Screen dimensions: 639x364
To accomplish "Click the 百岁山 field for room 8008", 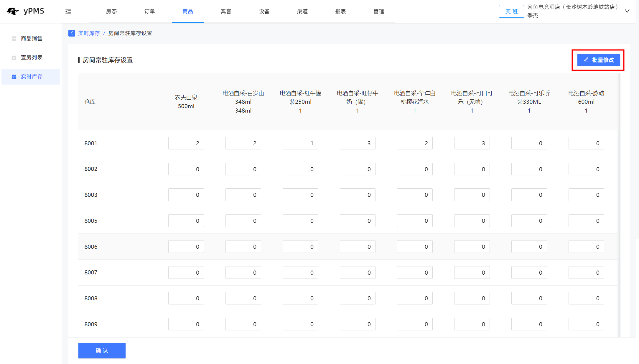I will (243, 298).
